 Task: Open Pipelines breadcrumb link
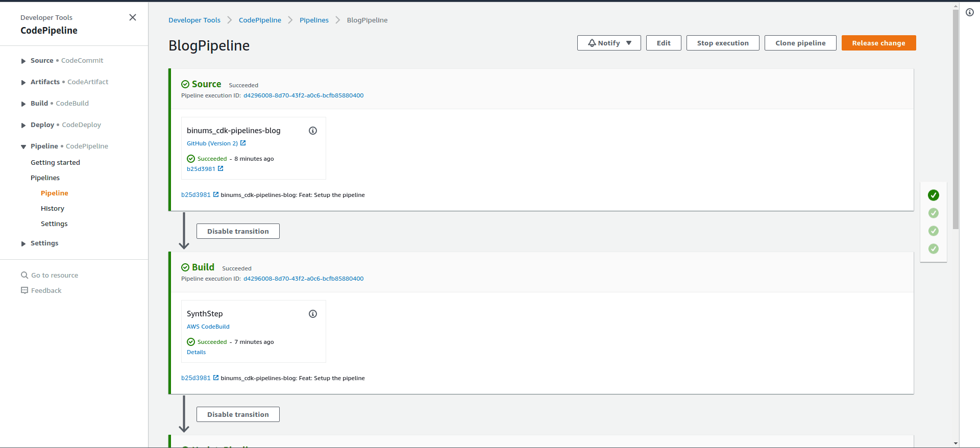tap(314, 20)
